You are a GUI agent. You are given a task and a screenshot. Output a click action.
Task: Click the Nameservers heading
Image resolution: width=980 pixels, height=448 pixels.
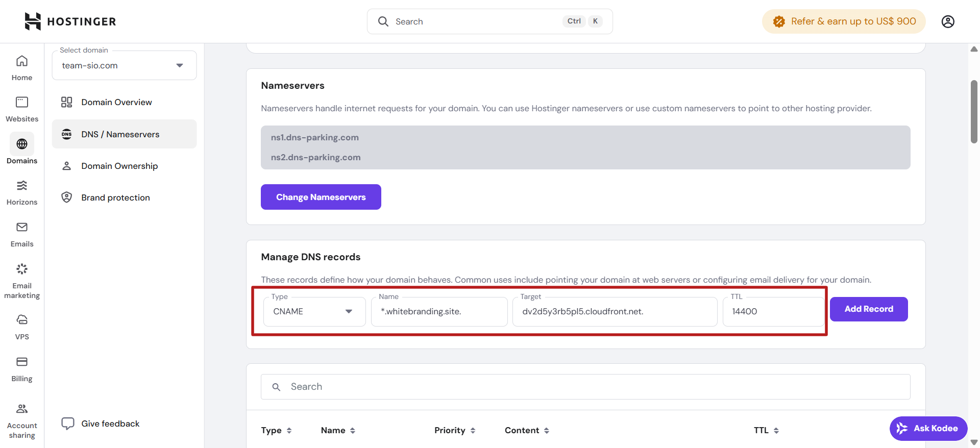pos(292,86)
